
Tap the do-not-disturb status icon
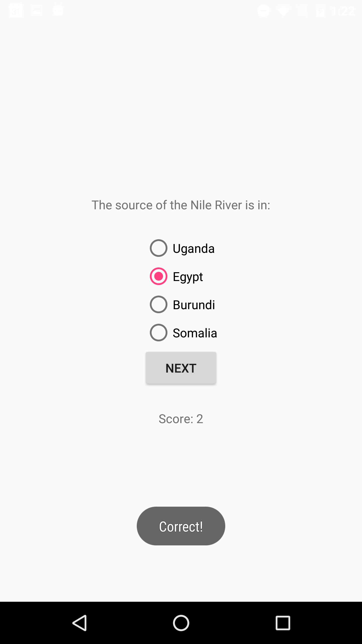[263, 11]
